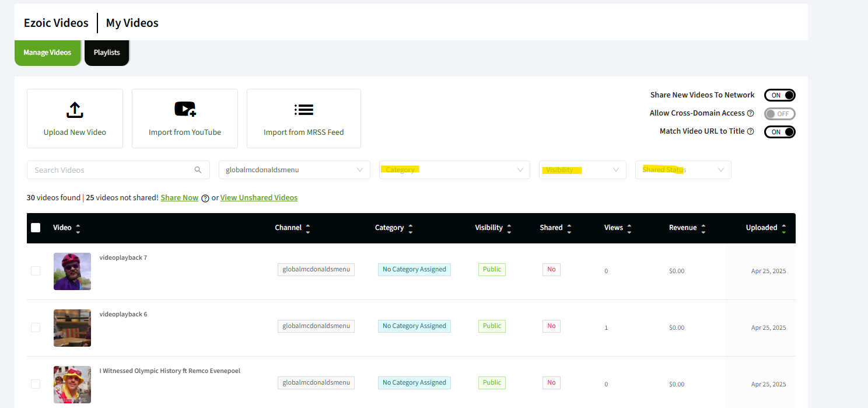
Task: Click the help icon next to Share Now
Action: [205, 198]
